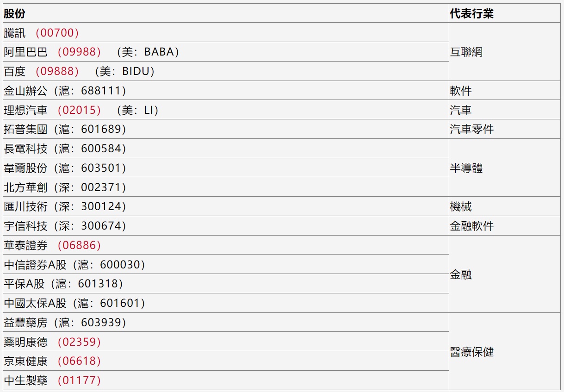Click Alibaba stock code link (09988)
The width and height of the screenshot is (564, 392).
79,52
